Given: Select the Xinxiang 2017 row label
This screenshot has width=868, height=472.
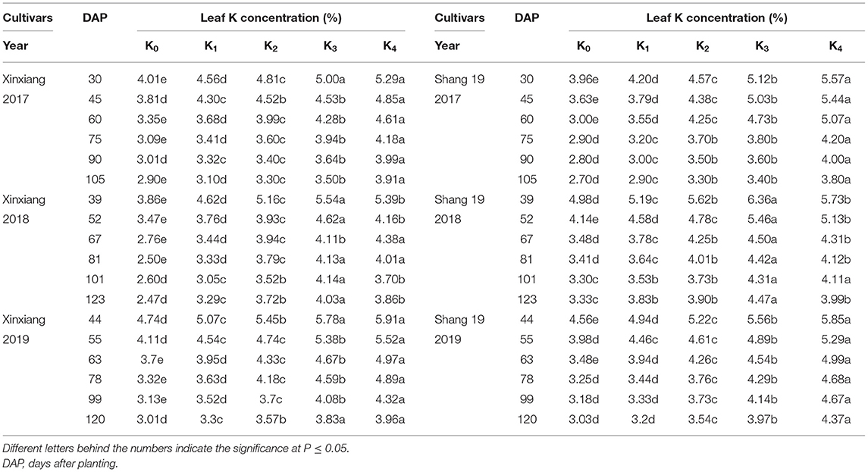Looking at the screenshot, I should pos(24,89).
